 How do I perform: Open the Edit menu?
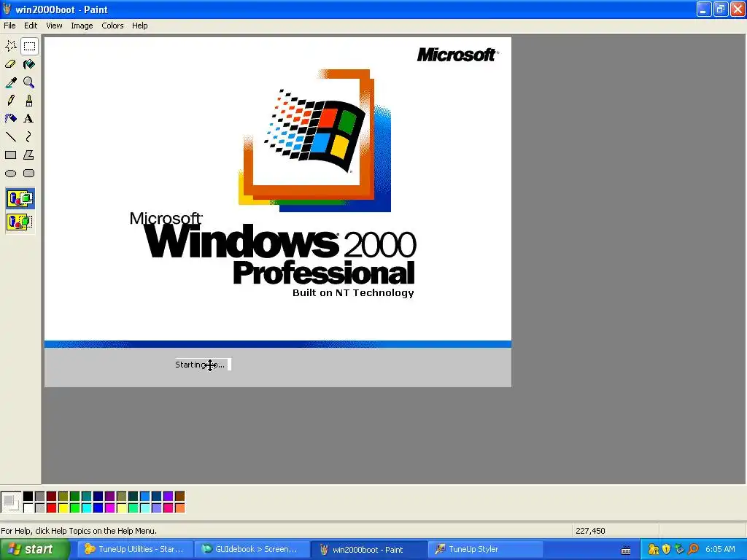pos(31,26)
